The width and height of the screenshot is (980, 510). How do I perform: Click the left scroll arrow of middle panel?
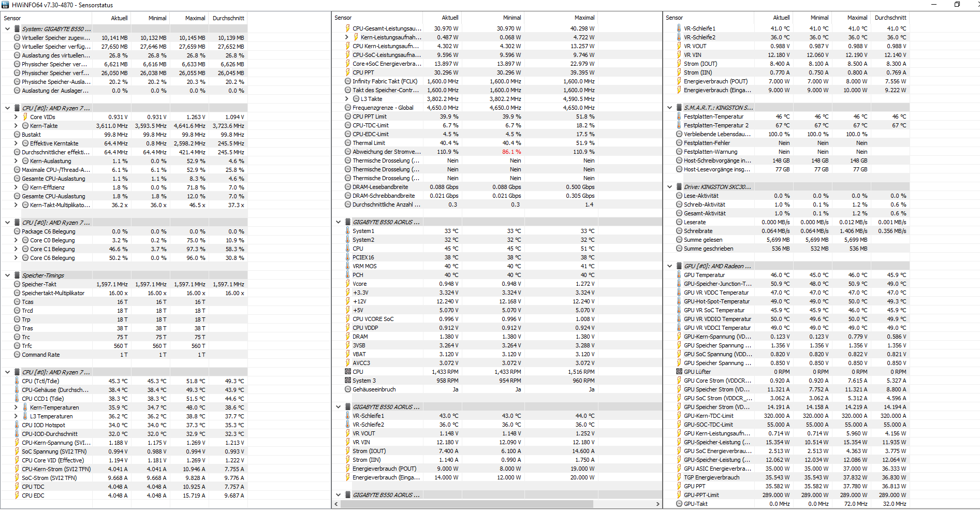336,504
